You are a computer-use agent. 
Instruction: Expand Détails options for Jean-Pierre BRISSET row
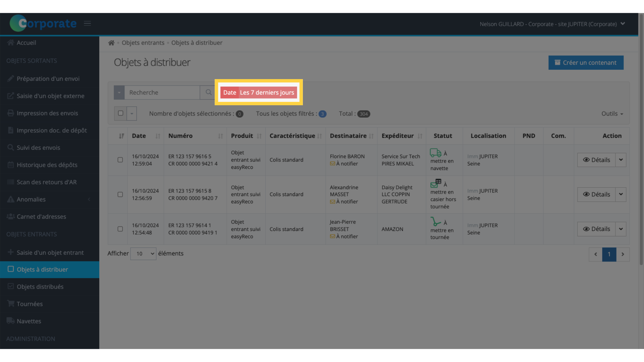621,229
